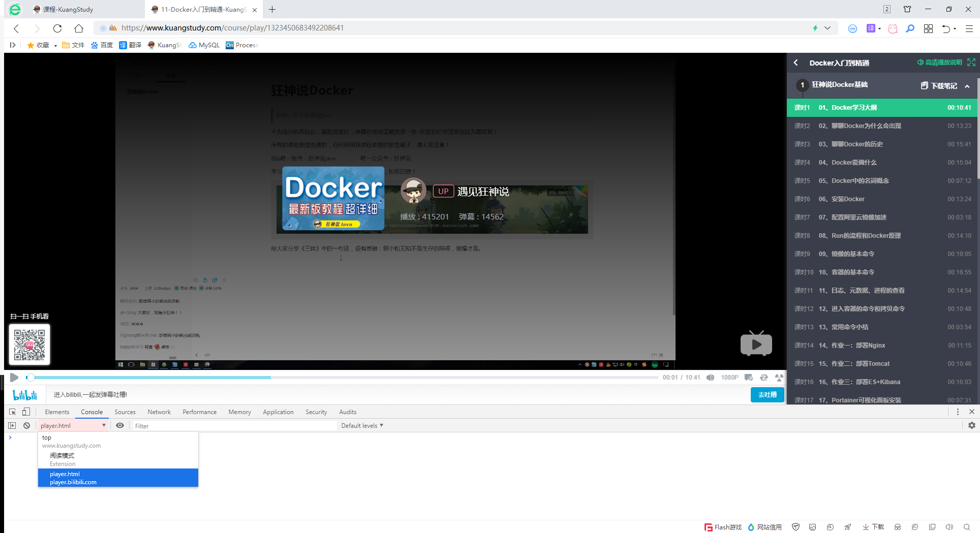This screenshot has width=980, height=533.
Task: Click the back arrow in course sidebar header
Action: (x=796, y=62)
